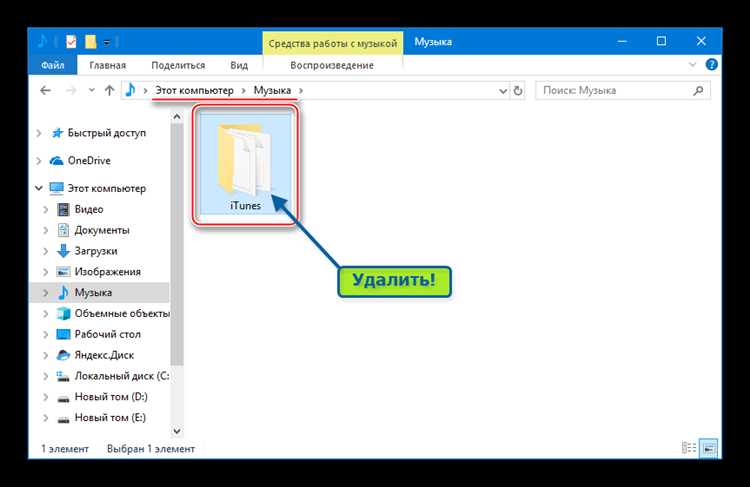Open the Поделиться ribbon tab

click(x=178, y=65)
